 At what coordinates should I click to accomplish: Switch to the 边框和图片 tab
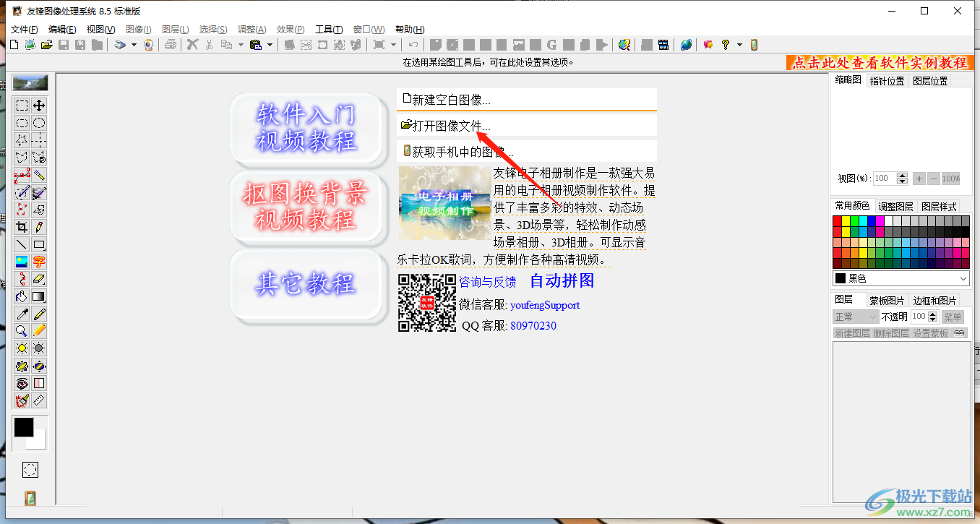click(x=934, y=300)
